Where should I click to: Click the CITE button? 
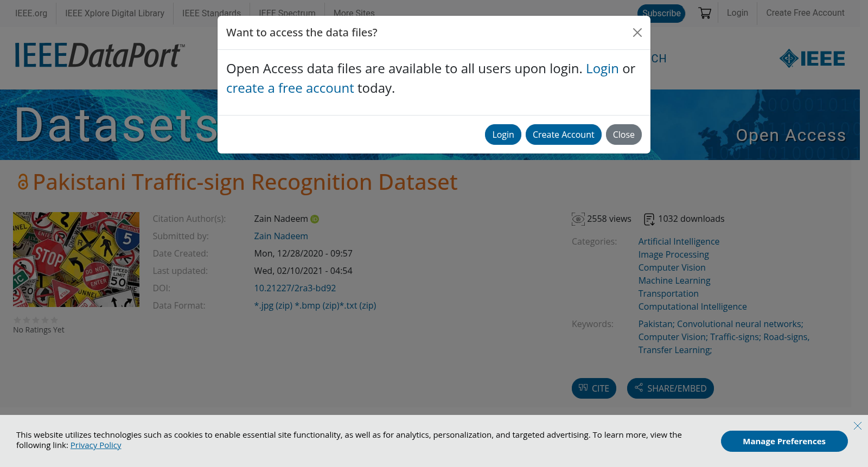click(593, 388)
